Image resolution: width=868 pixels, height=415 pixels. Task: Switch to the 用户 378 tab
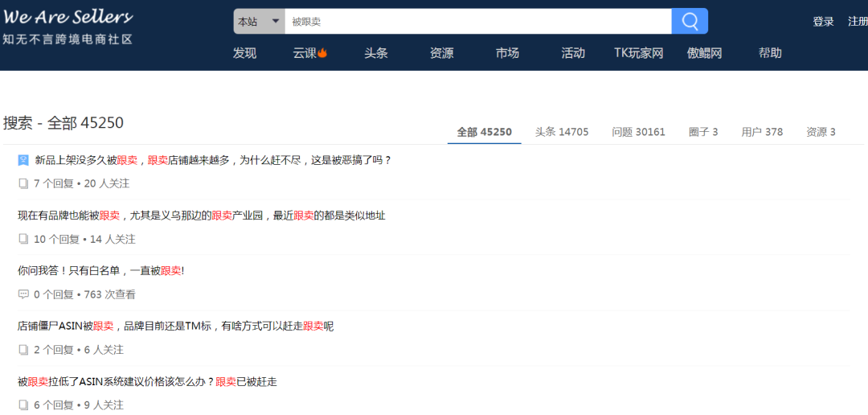point(762,132)
